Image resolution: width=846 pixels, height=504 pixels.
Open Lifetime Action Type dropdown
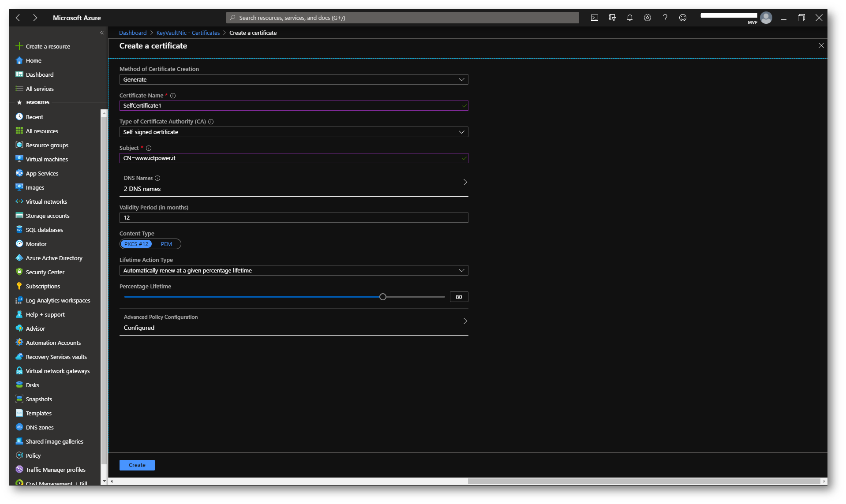pos(294,270)
